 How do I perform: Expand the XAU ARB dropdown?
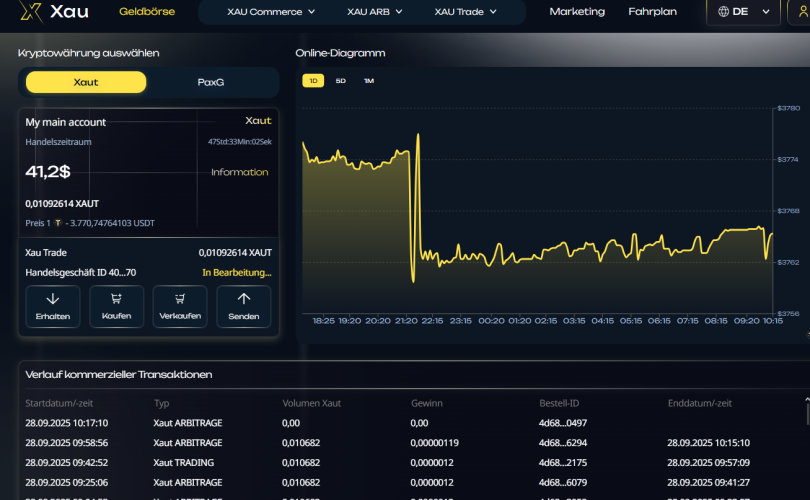pyautogui.click(x=375, y=12)
